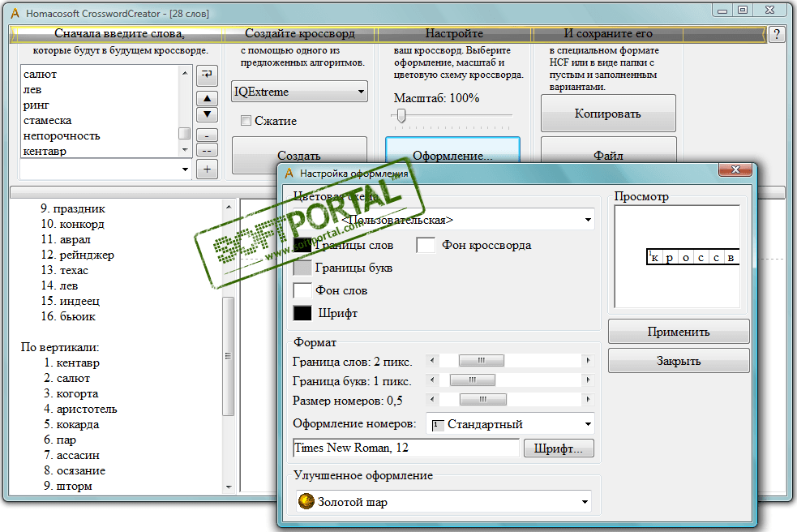Remove all words with the double minus button
This screenshot has width=797, height=532.
[x=207, y=151]
